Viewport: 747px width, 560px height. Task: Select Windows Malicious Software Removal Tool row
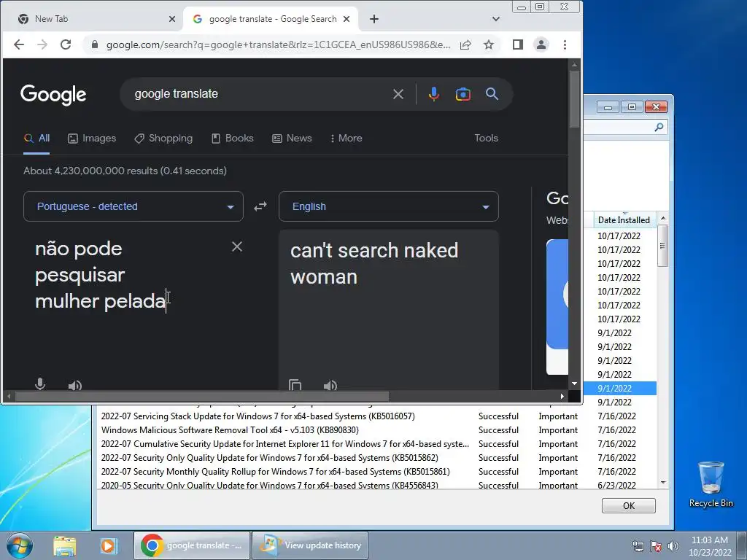pyautogui.click(x=376, y=430)
